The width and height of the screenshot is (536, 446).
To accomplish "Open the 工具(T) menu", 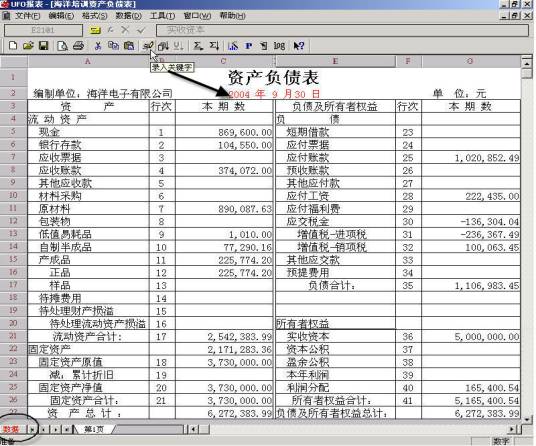I will coord(162,16).
